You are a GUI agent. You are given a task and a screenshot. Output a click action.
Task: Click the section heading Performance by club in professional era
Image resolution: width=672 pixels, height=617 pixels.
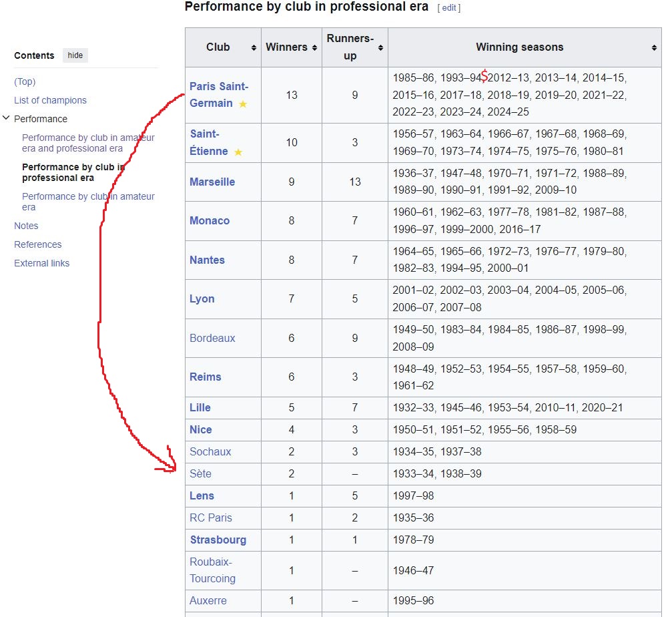click(x=306, y=7)
